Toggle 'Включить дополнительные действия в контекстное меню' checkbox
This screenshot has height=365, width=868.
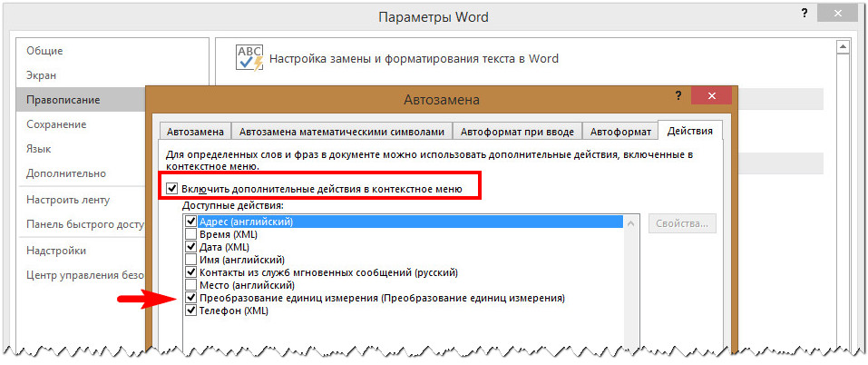pos(171,188)
